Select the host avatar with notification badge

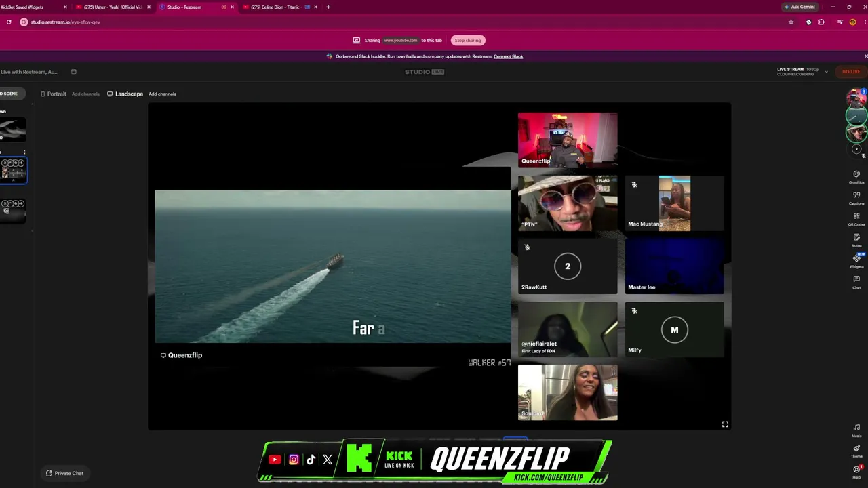[x=856, y=98]
